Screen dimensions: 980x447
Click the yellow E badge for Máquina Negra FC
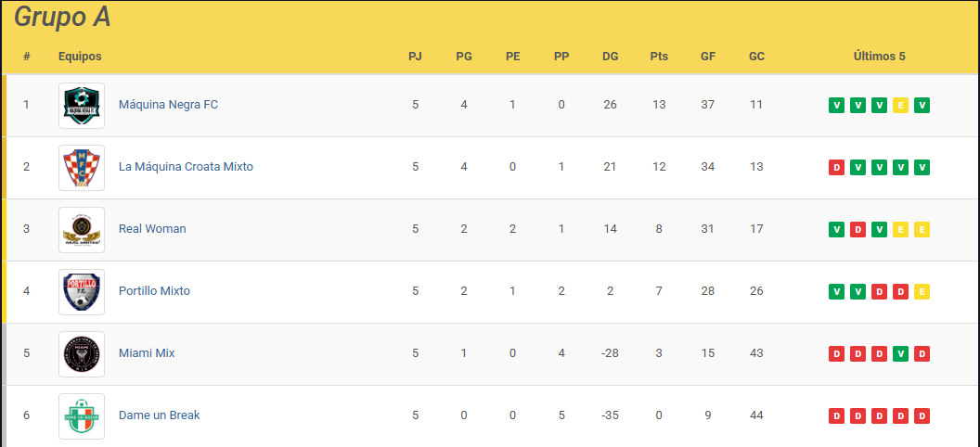tap(900, 106)
